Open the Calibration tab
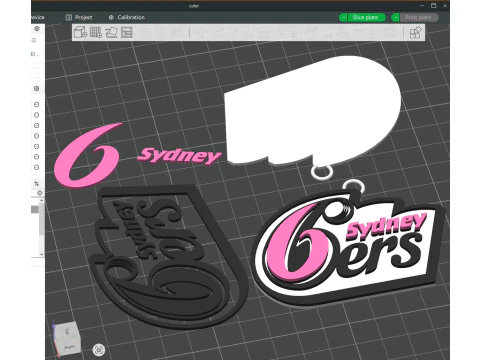The width and height of the screenshot is (480, 360). pyautogui.click(x=127, y=17)
